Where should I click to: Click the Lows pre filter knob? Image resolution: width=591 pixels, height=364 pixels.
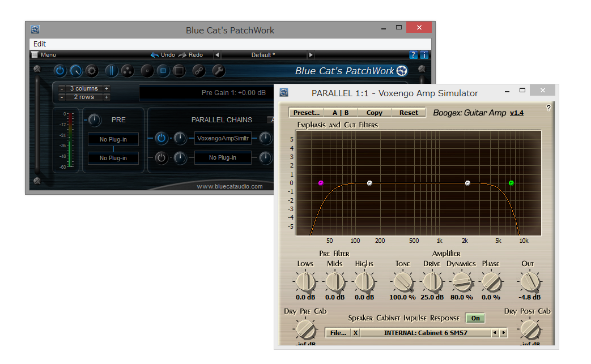tap(305, 281)
